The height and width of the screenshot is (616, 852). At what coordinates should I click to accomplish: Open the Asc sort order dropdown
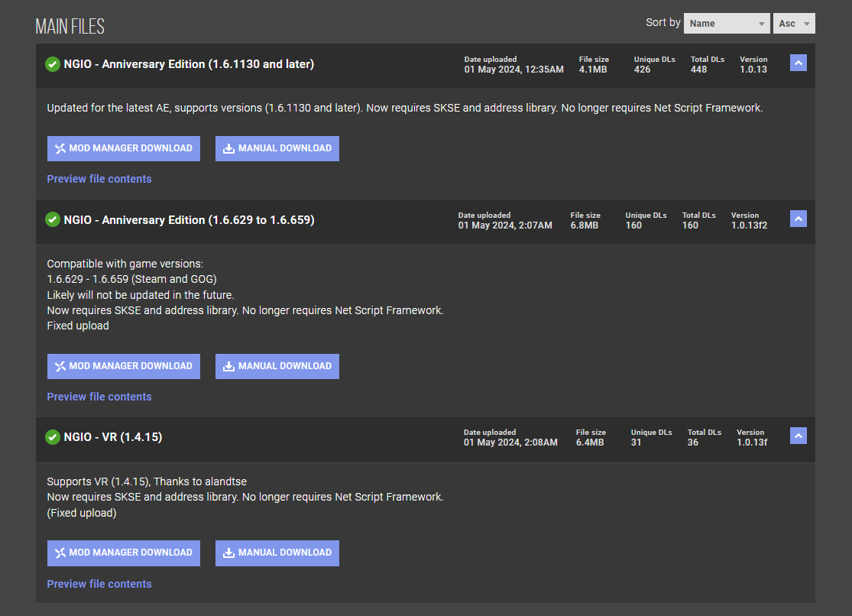click(794, 24)
